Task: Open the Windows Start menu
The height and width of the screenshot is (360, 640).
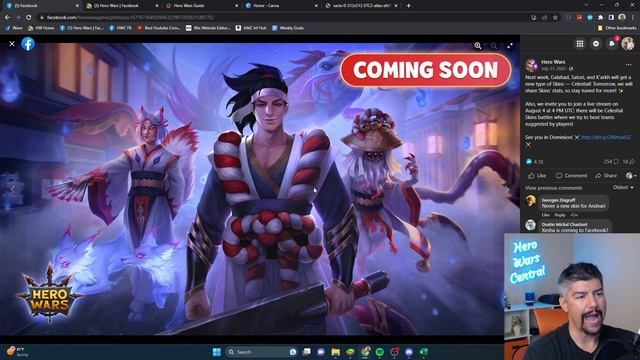Action: [217, 352]
